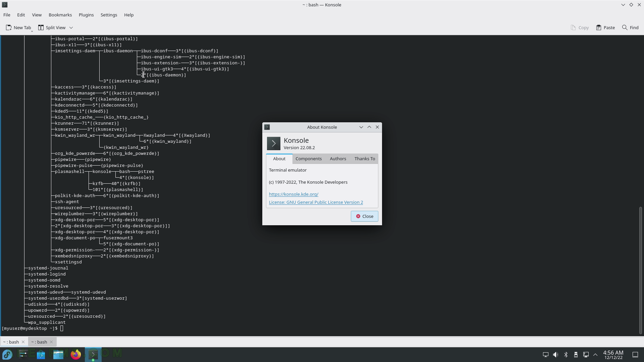The height and width of the screenshot is (362, 644).
Task: Click the 'ssh-agent' entry in pstree output
Action: (67, 202)
